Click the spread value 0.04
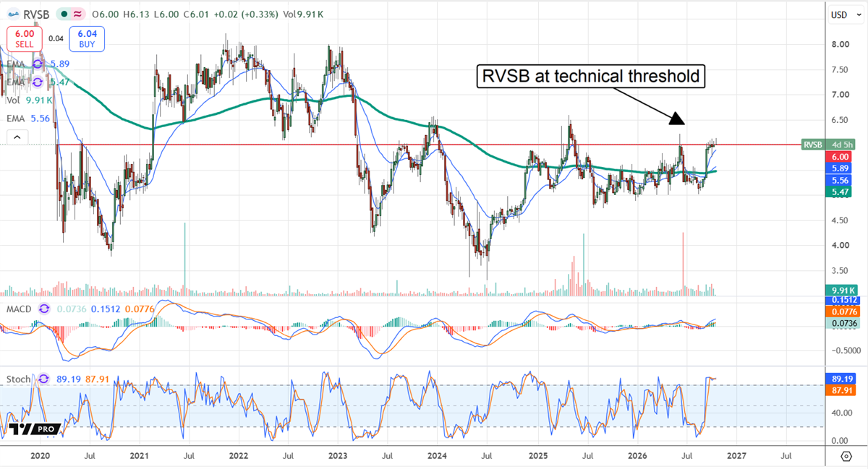This screenshot has height=469, width=868. tap(56, 39)
